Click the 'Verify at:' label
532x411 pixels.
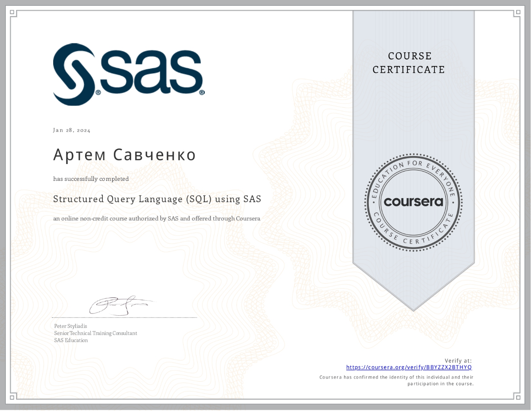pyautogui.click(x=458, y=361)
